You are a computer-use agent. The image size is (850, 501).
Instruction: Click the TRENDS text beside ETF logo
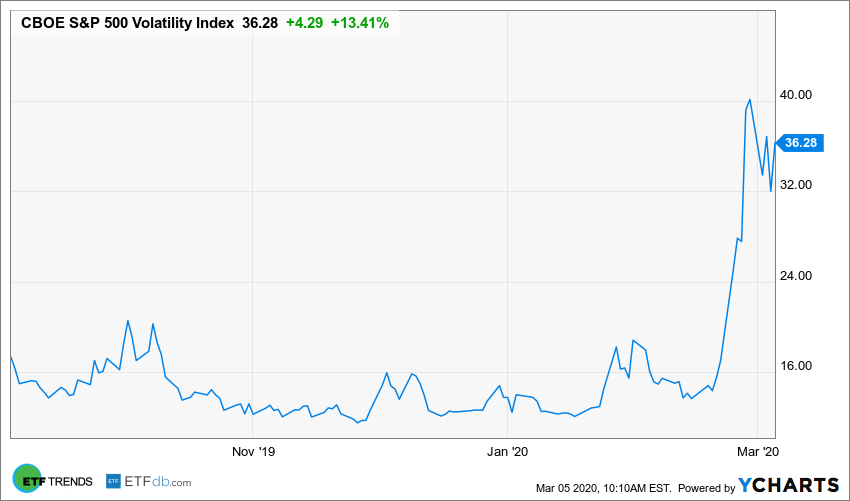(x=69, y=481)
